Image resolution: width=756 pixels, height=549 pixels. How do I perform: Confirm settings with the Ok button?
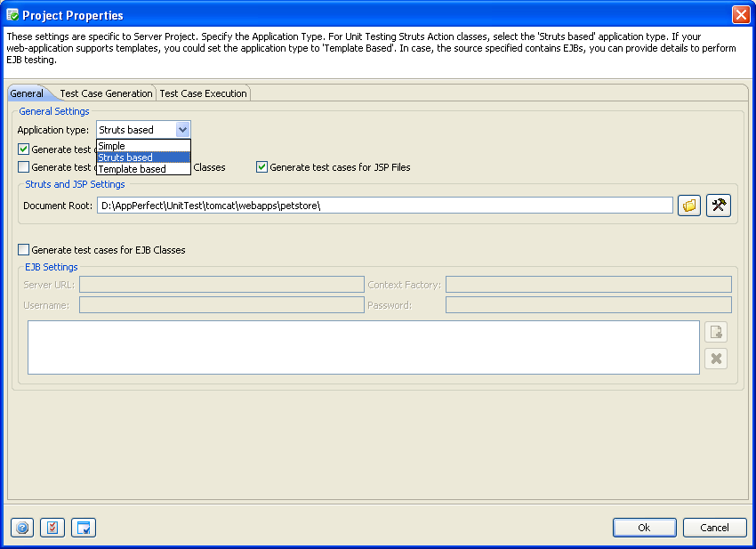[x=644, y=528]
